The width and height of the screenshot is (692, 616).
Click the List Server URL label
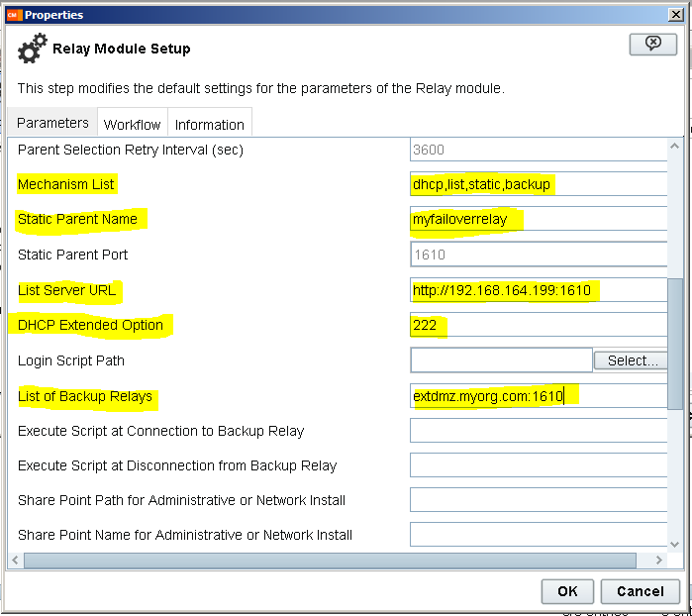[66, 290]
